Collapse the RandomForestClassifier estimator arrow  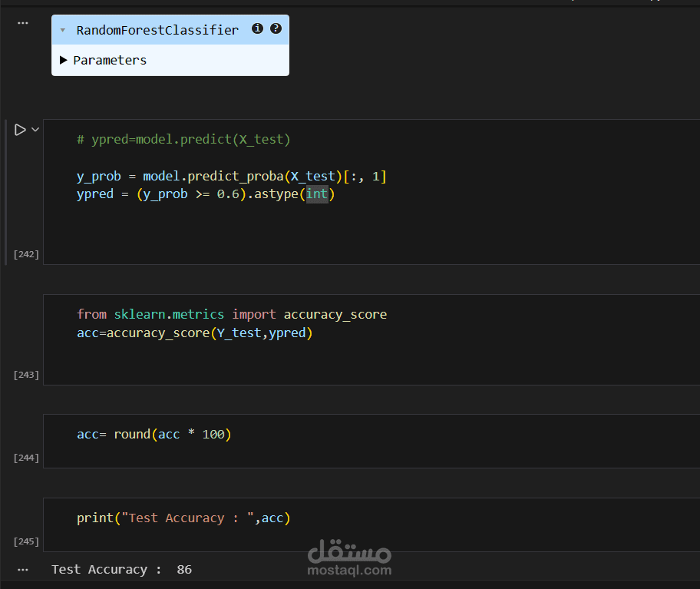tap(63, 31)
